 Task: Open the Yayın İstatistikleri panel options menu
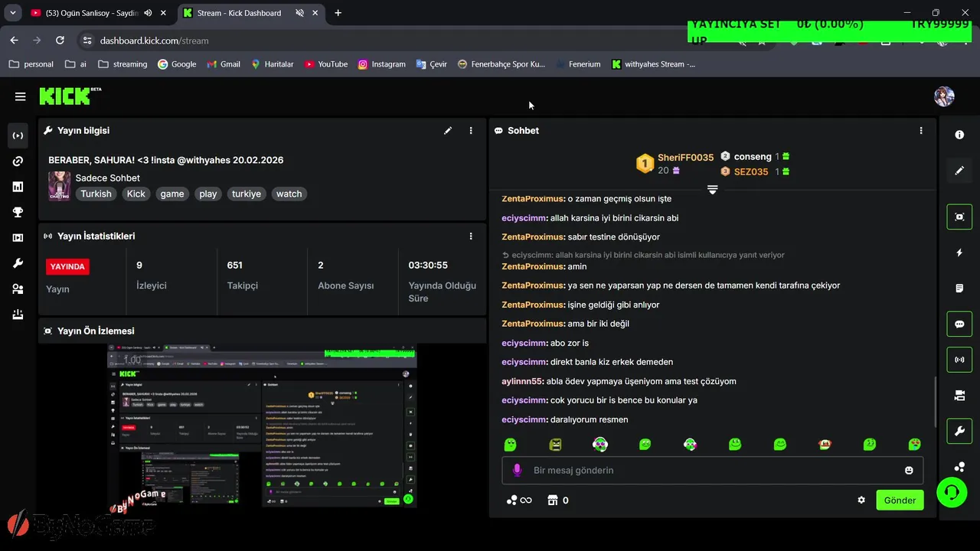[x=471, y=236]
